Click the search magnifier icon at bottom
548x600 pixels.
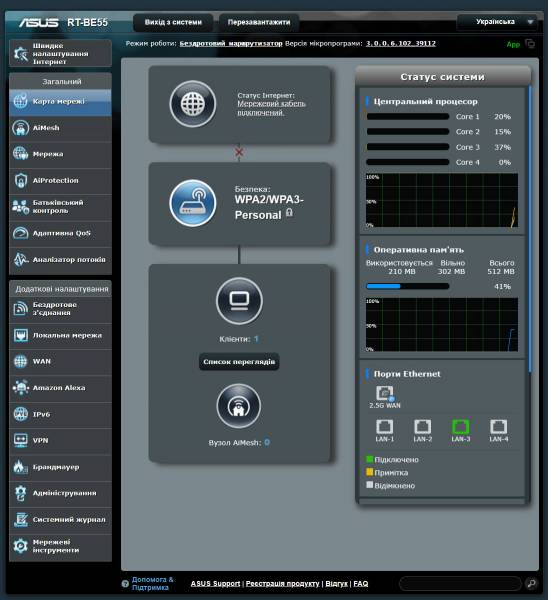coord(532,584)
